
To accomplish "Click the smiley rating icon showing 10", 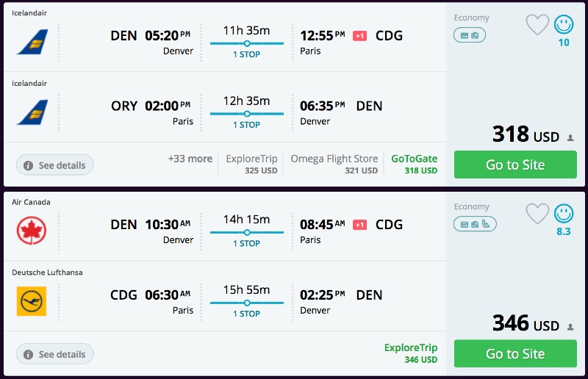I will (564, 25).
